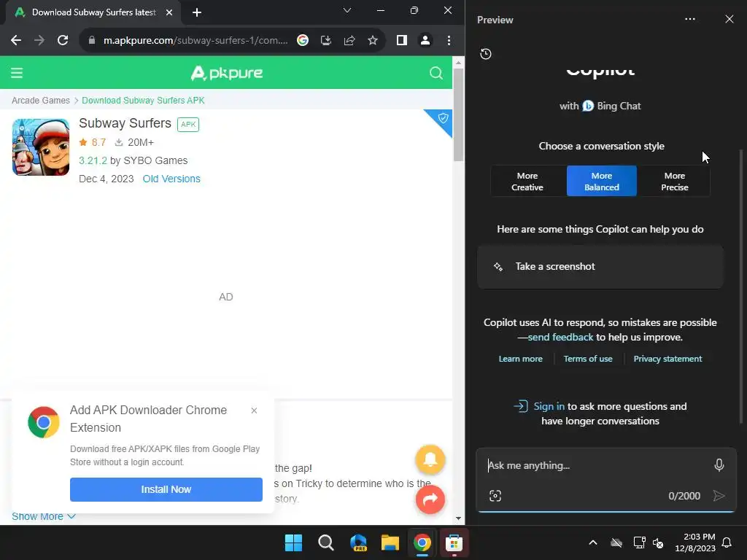This screenshot has height=560, width=747.
Task: Click the muted volume icon in the system tray
Action: pyautogui.click(x=659, y=542)
